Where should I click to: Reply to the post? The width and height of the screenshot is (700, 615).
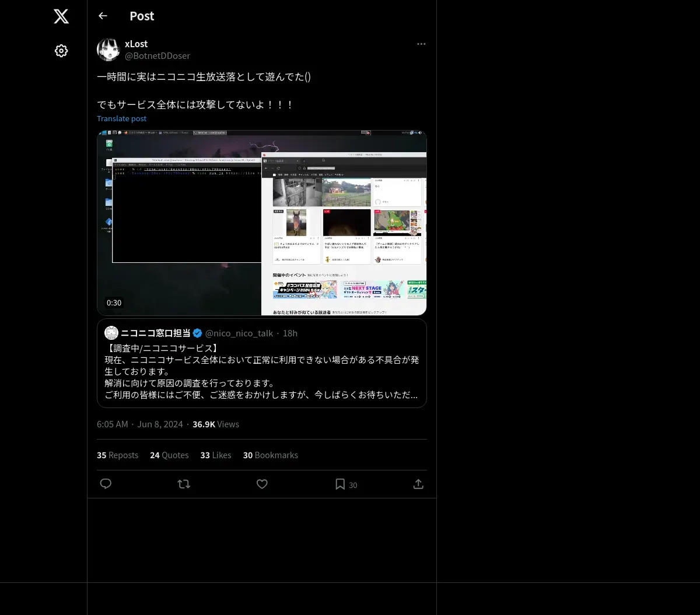pyautogui.click(x=106, y=484)
